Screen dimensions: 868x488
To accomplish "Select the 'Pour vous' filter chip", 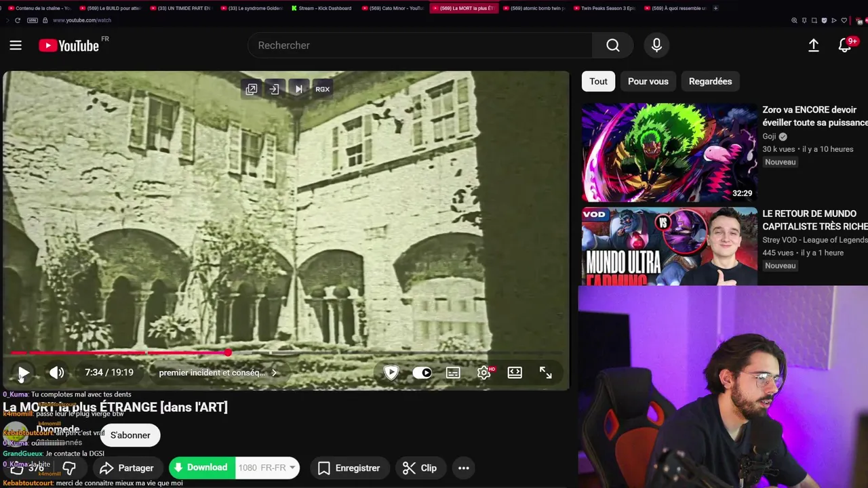I will click(648, 81).
